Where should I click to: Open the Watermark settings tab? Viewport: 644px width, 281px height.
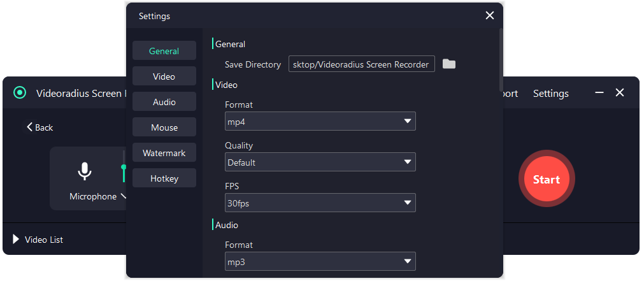click(x=164, y=152)
